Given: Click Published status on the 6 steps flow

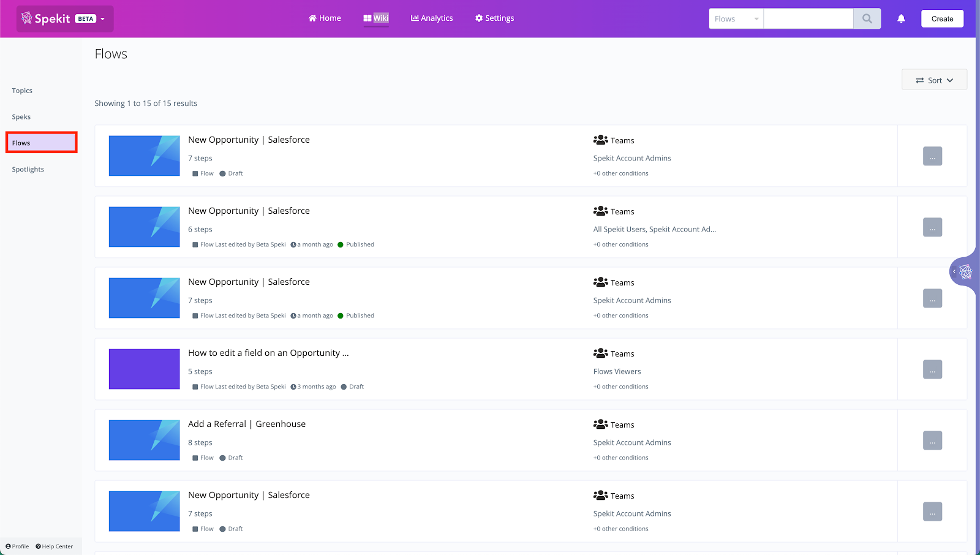Looking at the screenshot, I should [356, 244].
